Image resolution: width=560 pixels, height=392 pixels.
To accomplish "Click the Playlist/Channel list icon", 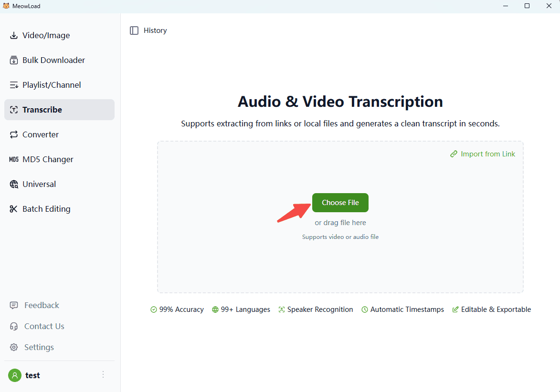I will coord(14,85).
